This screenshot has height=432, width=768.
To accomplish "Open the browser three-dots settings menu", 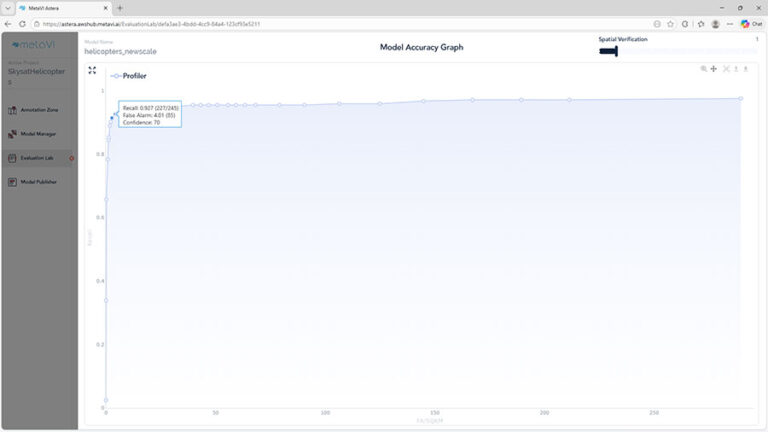I will [x=730, y=24].
